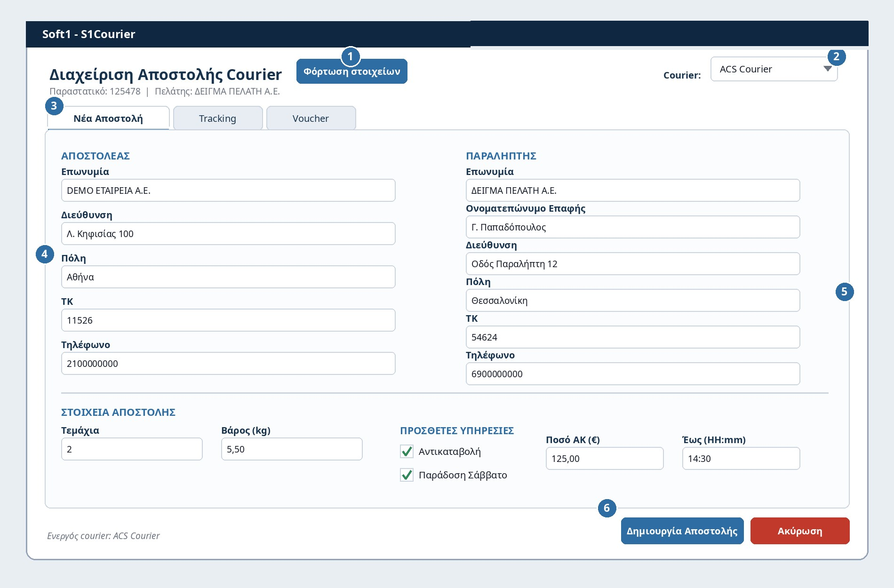Open the ACS Courier dropdown
The width and height of the screenshot is (894, 588).
[x=774, y=69]
